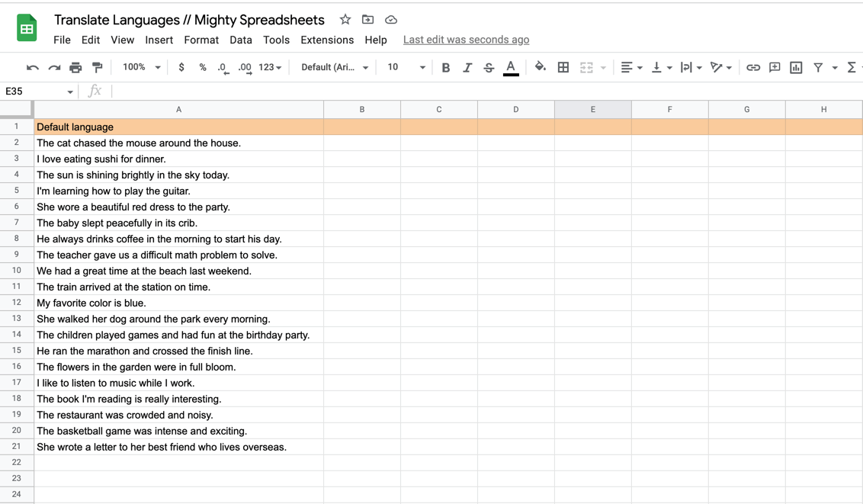The width and height of the screenshot is (863, 504).
Task: Open the View menu
Action: click(122, 40)
